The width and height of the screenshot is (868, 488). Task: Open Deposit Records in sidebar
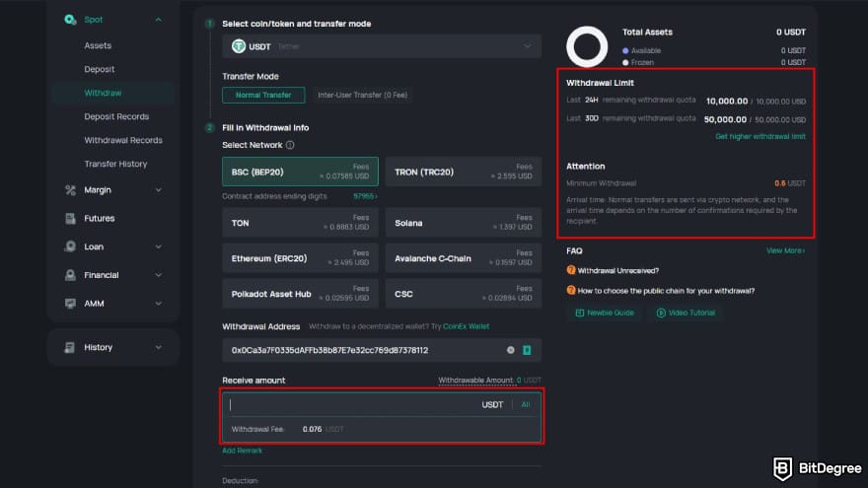[x=116, y=116]
